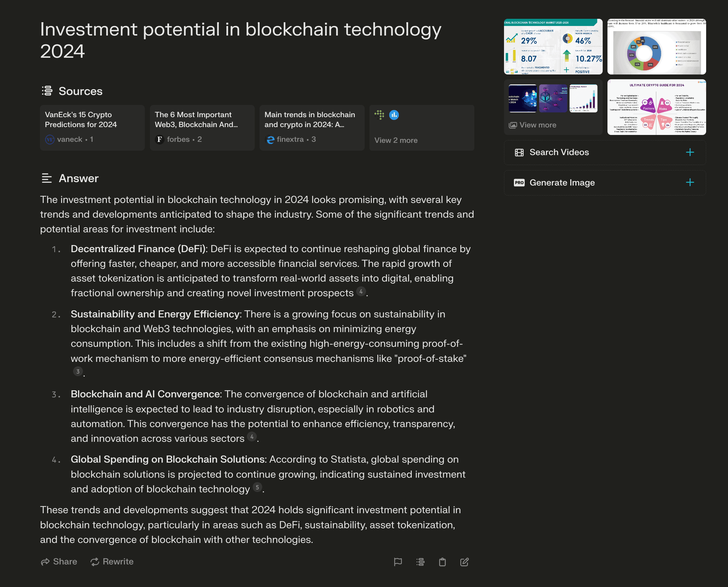
Task: Click citation 3 after proof-of-stake text
Action: tap(78, 371)
